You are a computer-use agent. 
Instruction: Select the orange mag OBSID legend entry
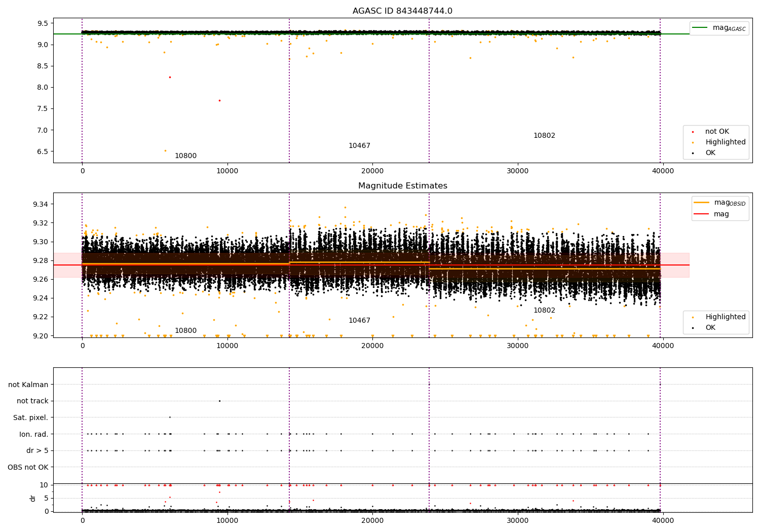pyautogui.click(x=719, y=203)
